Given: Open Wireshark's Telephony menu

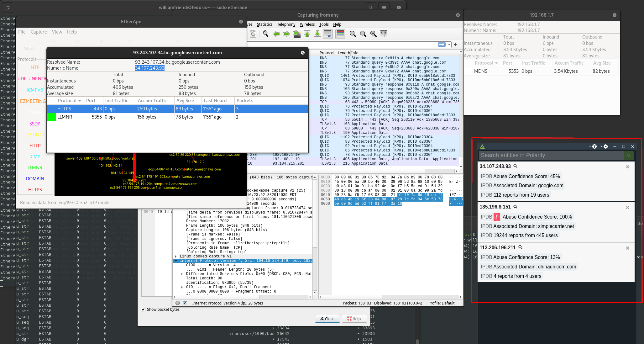Looking at the screenshot, I should 286,24.
